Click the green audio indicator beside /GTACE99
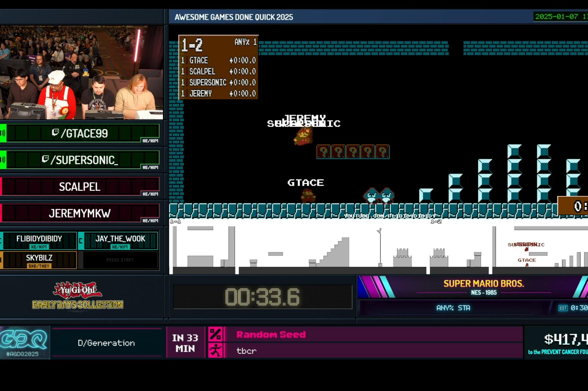Screen dimensions: 588x391 pos(3,133)
